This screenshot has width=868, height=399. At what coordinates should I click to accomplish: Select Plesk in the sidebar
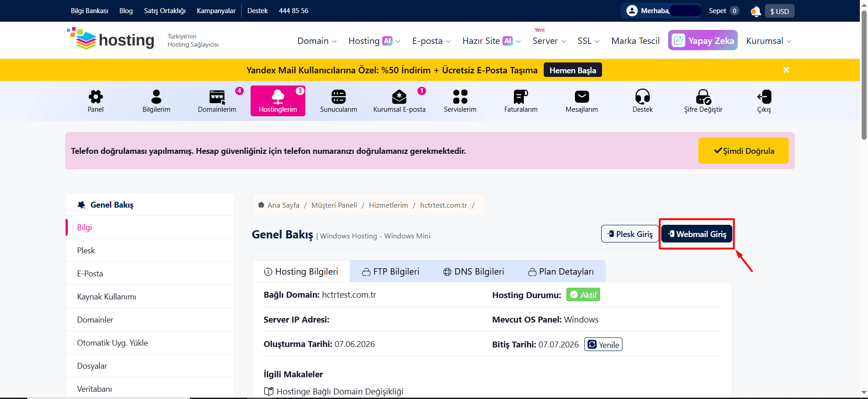click(150, 251)
